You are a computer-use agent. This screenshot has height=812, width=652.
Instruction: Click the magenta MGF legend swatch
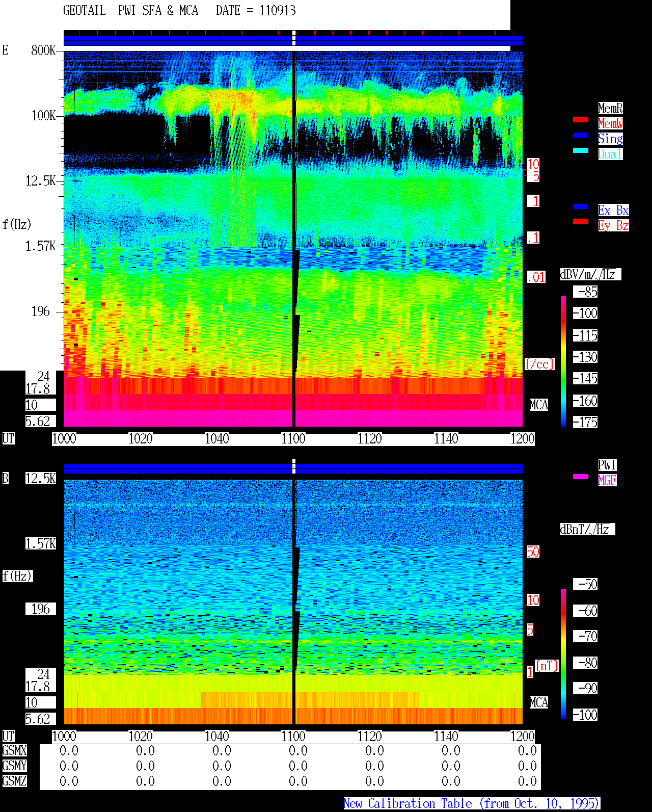(x=581, y=477)
